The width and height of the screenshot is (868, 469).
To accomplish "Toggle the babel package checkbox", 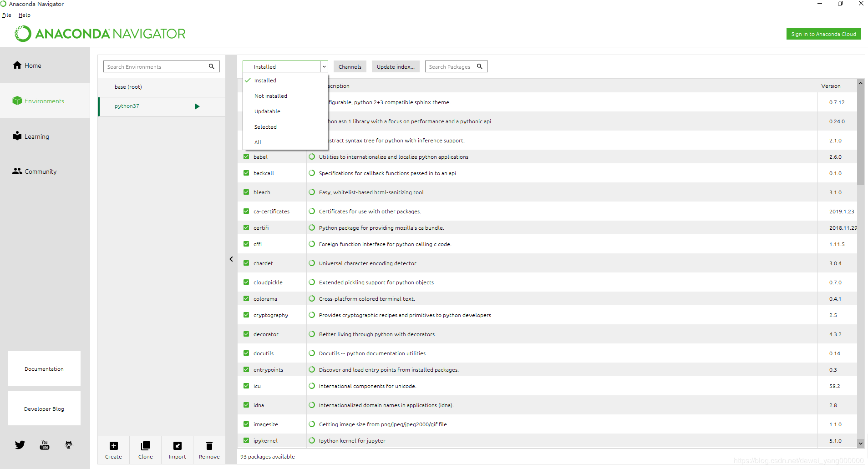I will tap(246, 156).
